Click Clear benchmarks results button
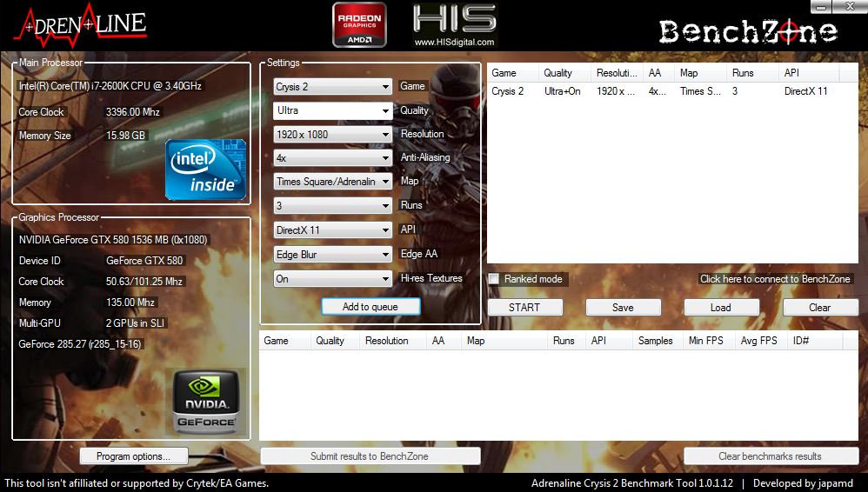Image resolution: width=868 pixels, height=492 pixels. point(771,456)
